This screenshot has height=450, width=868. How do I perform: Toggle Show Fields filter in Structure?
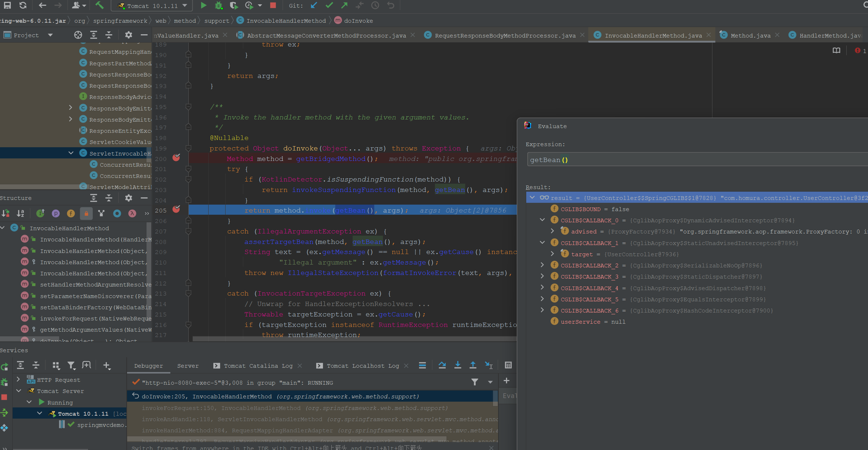coord(71,214)
